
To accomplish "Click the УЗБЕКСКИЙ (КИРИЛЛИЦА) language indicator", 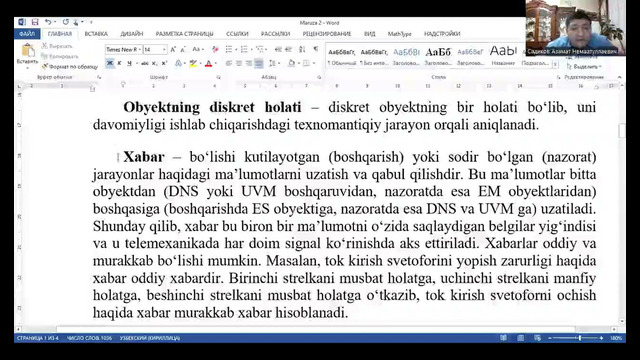I will [x=150, y=338].
